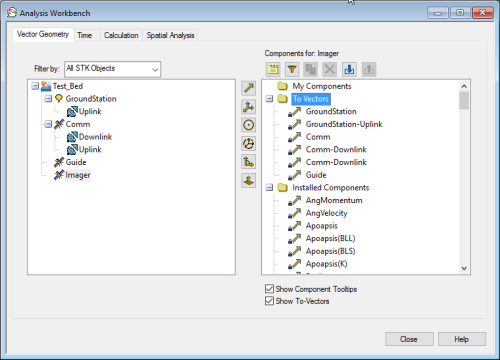
Task: Click the Create new Point button
Action: point(248,125)
